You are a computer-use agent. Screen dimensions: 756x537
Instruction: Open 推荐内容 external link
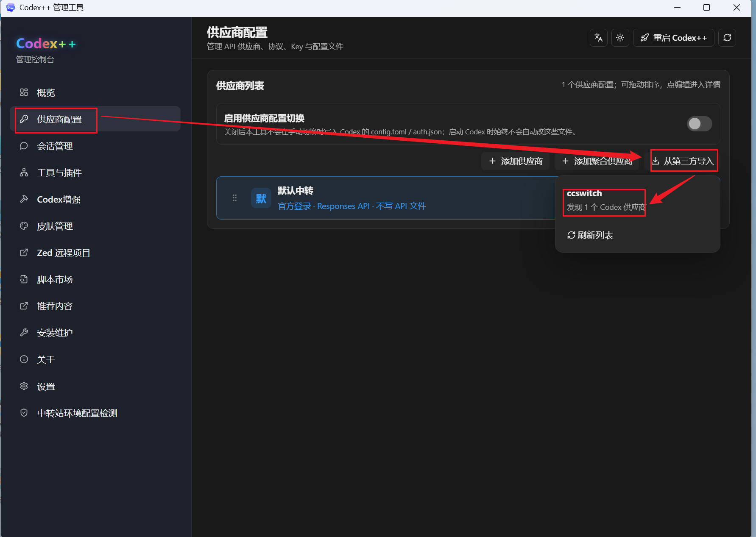95,306
